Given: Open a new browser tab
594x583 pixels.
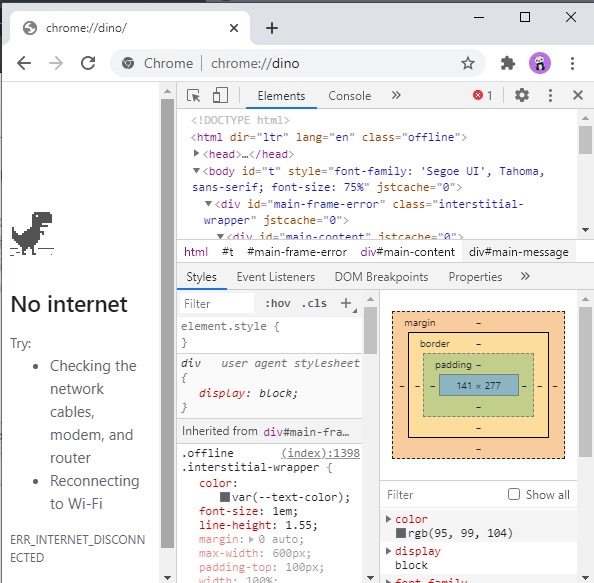Looking at the screenshot, I should (x=272, y=28).
